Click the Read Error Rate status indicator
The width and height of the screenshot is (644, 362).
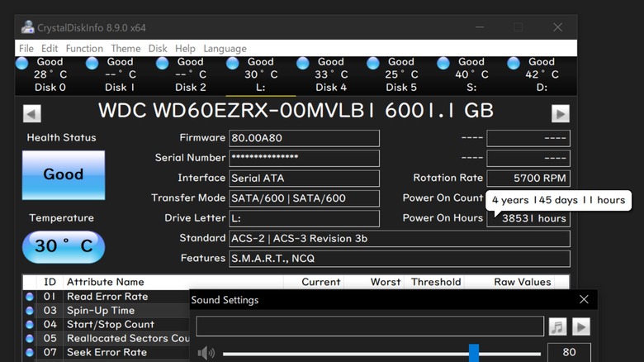(x=30, y=297)
